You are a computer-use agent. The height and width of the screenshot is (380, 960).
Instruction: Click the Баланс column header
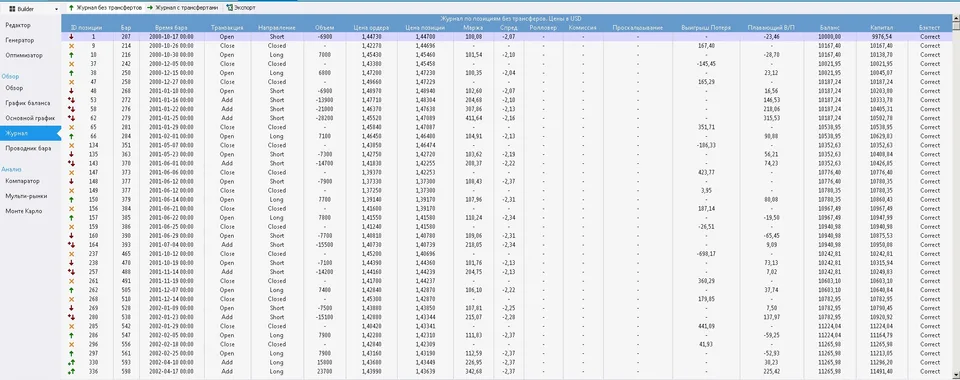coord(830,28)
